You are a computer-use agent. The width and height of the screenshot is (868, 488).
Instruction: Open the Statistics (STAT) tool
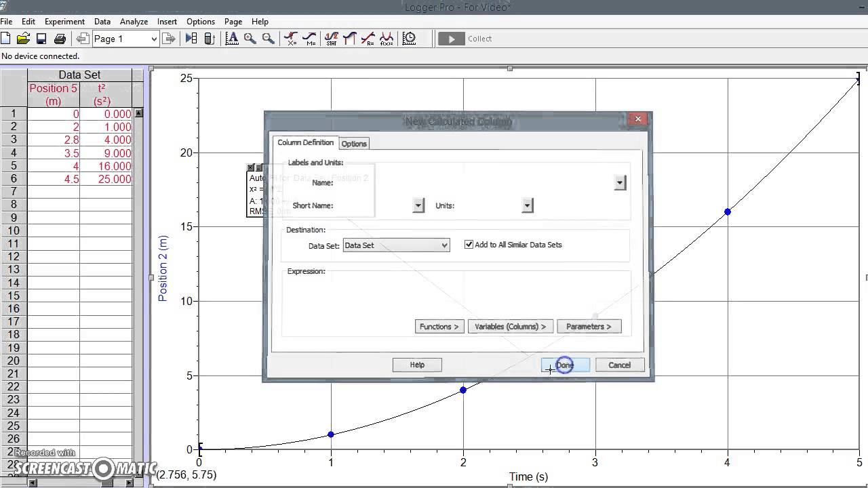coord(332,39)
